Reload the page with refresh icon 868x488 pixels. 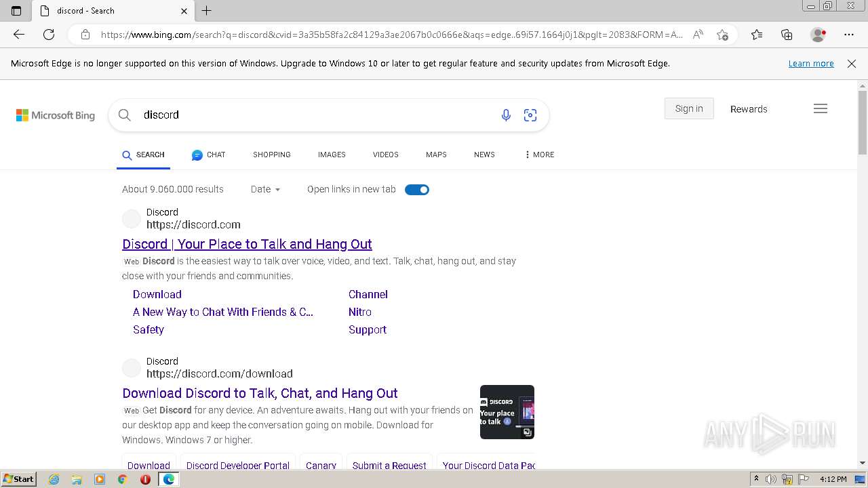click(49, 35)
